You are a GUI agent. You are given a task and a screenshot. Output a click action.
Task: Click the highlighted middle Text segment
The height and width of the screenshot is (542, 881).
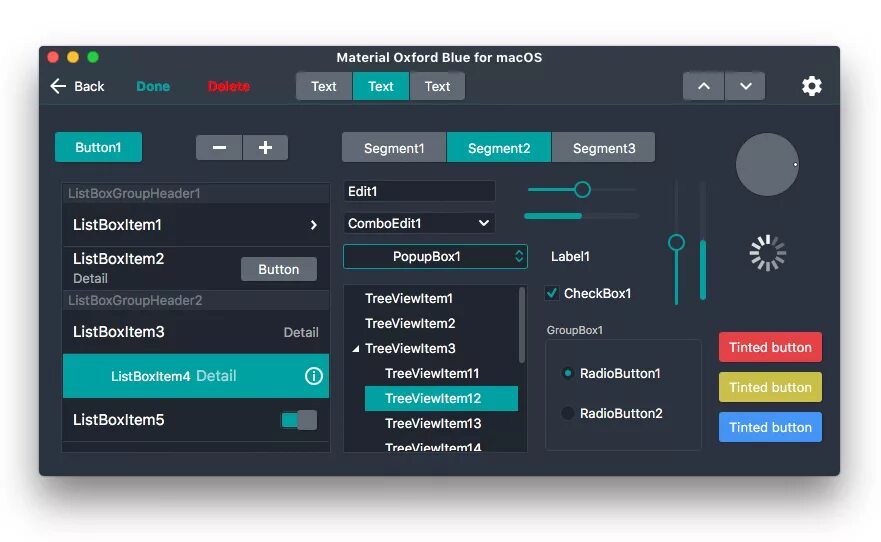(380, 86)
